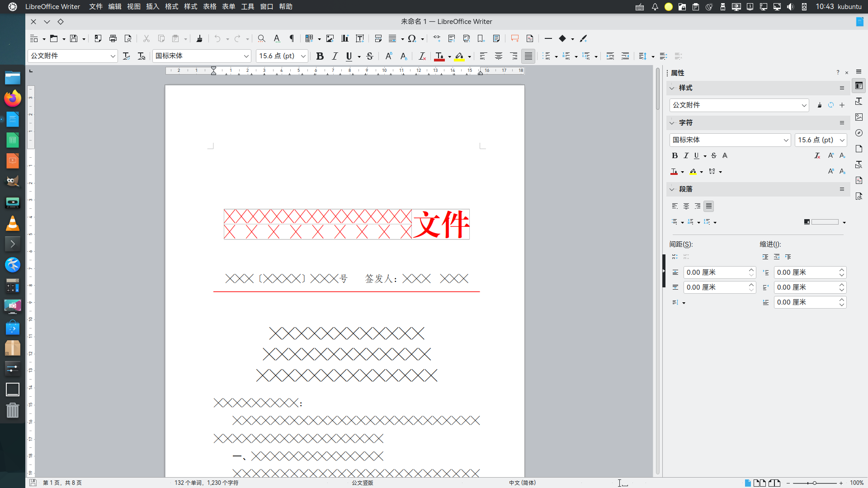Click the Export as PDF icon
The height and width of the screenshot is (488, 868).
[x=98, y=38]
